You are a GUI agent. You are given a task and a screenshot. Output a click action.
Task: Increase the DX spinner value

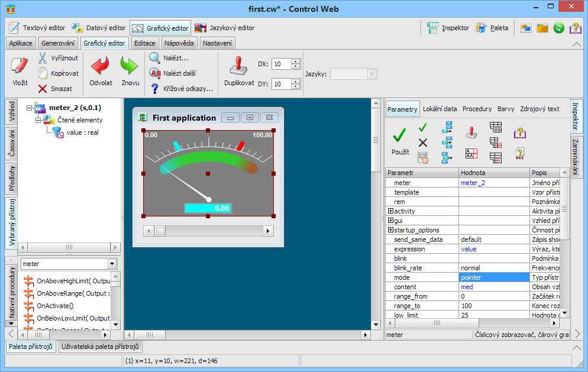coord(296,62)
